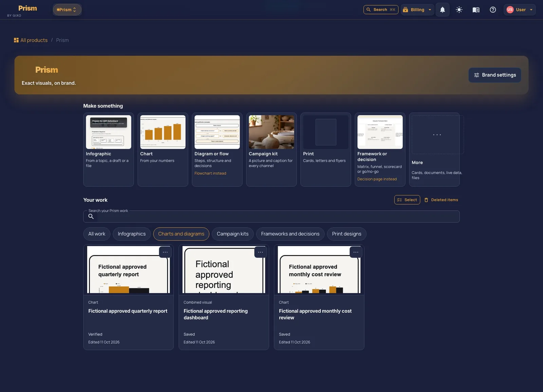Expand the User account dropdown arrow
This screenshot has width=543, height=392.
(x=531, y=10)
